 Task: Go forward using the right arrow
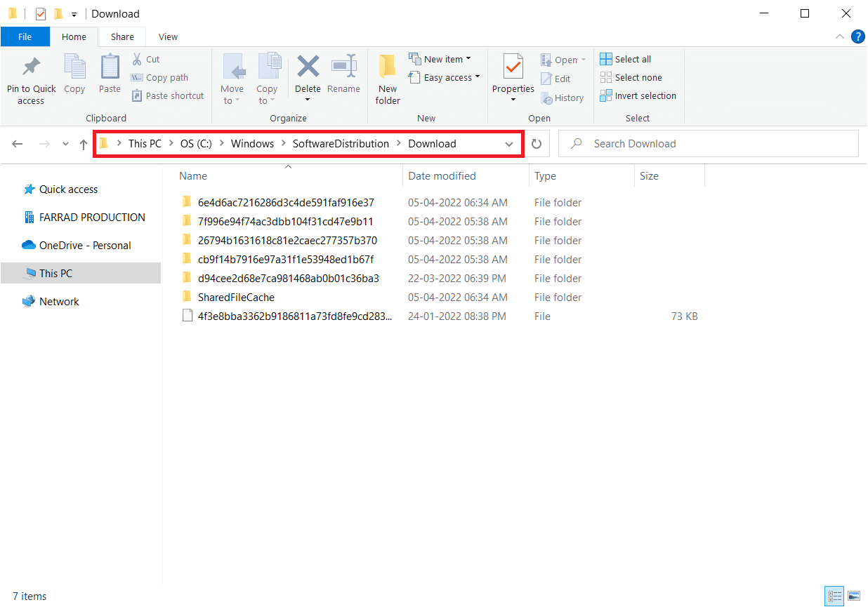click(44, 144)
